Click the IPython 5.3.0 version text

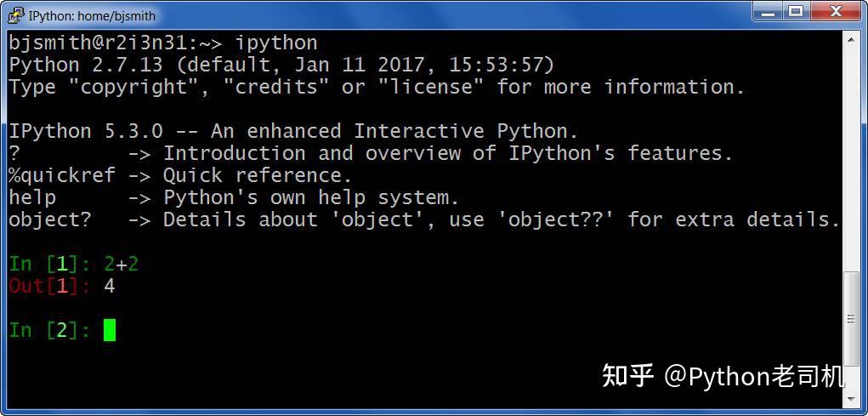[86, 131]
